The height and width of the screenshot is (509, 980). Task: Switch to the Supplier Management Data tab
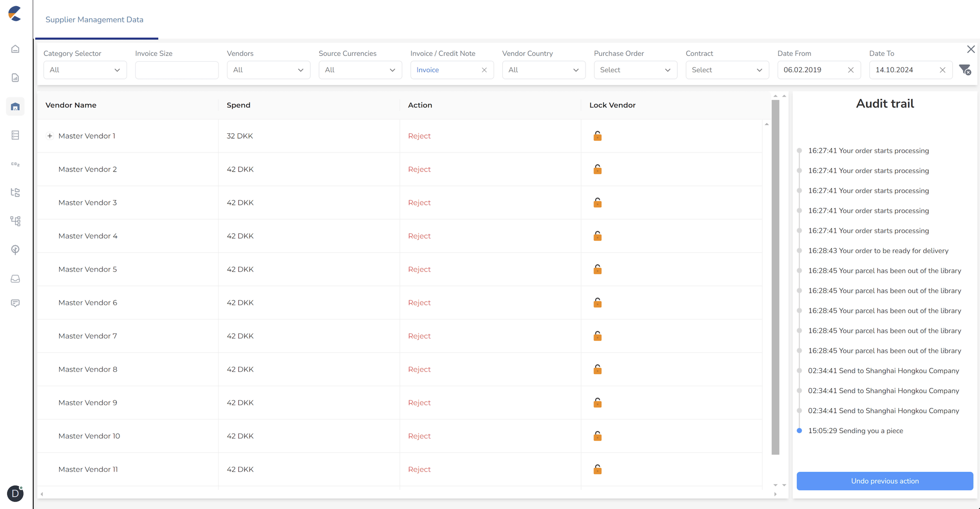click(x=95, y=20)
